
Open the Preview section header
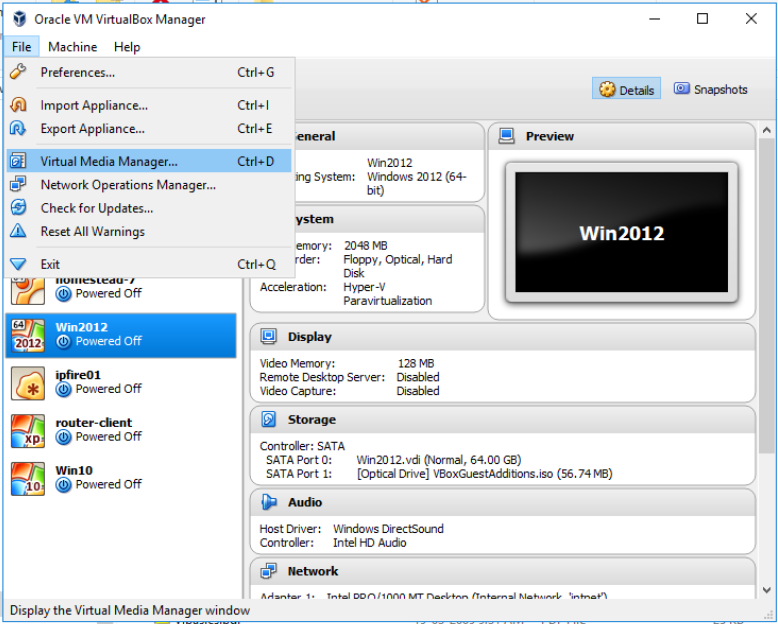pyautogui.click(x=622, y=136)
